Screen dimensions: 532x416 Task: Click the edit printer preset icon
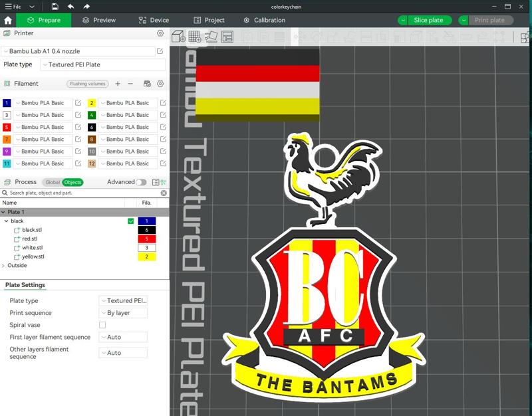click(x=160, y=51)
